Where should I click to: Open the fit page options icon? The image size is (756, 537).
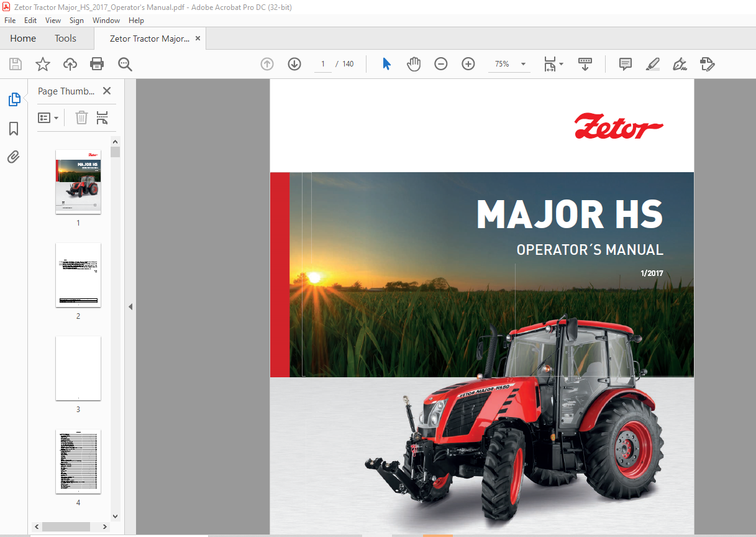(x=549, y=64)
